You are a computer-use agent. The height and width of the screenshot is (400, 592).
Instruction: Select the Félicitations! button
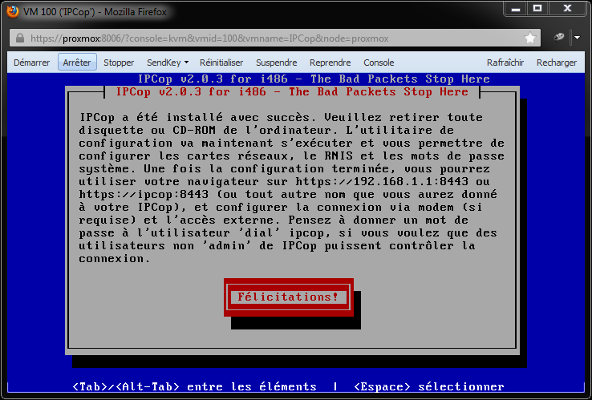288,297
